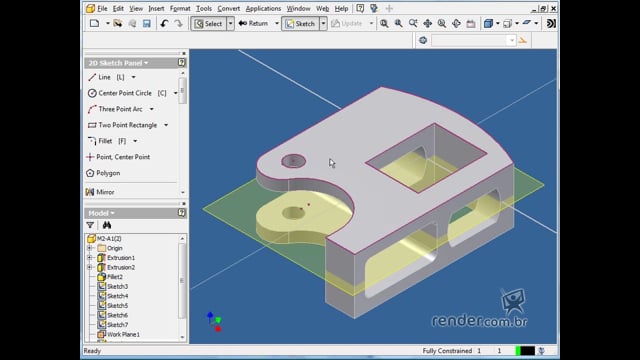This screenshot has height=360, width=640.
Task: Select the Pan view tool icon
Action: tap(427, 24)
